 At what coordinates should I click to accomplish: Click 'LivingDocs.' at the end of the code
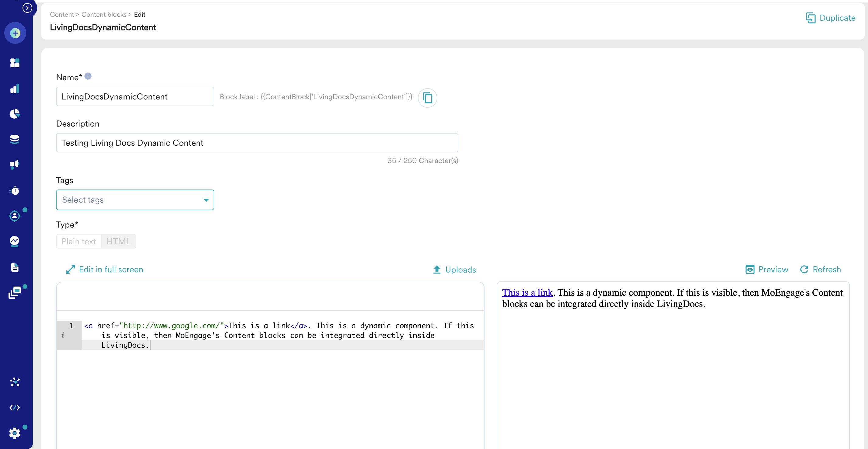(x=125, y=345)
